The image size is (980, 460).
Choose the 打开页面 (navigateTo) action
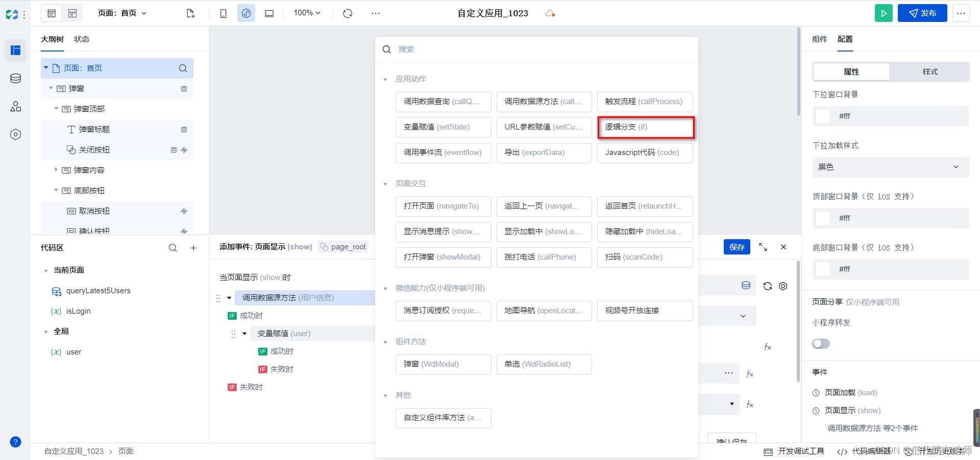pos(444,206)
